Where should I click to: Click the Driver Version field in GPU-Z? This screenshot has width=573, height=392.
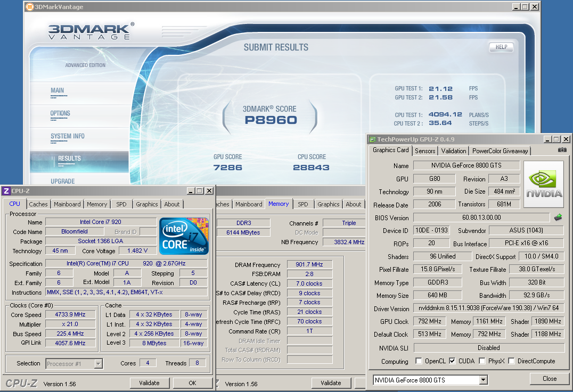[x=489, y=308]
